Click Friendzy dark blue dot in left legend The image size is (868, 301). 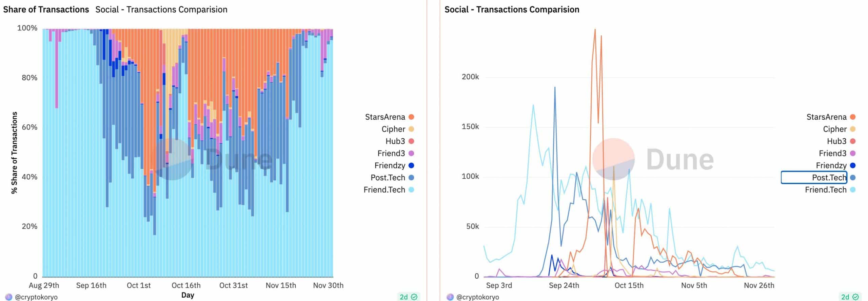pos(411,166)
